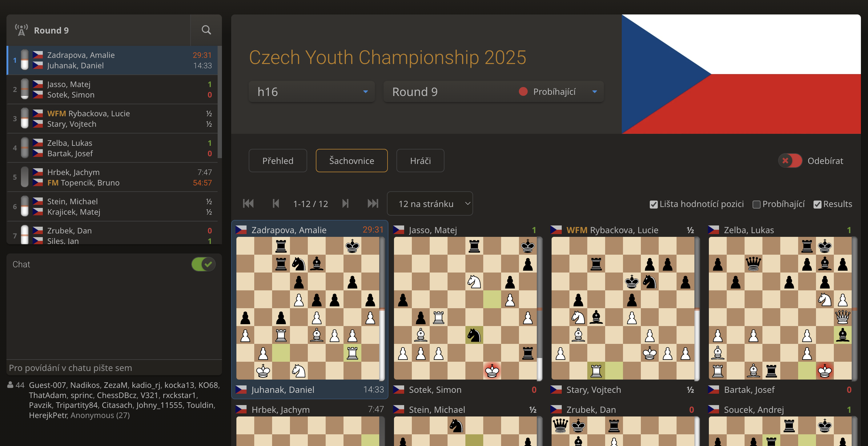Go to next page of boards

(345, 204)
